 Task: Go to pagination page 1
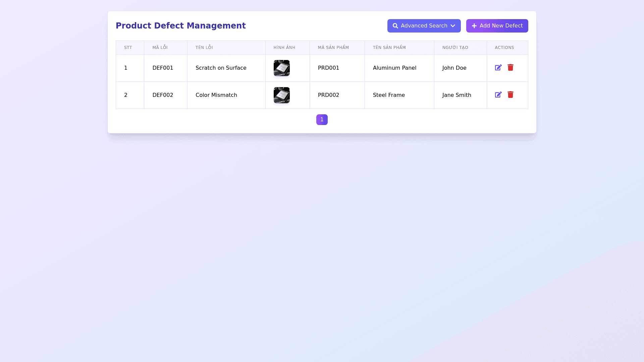click(322, 120)
